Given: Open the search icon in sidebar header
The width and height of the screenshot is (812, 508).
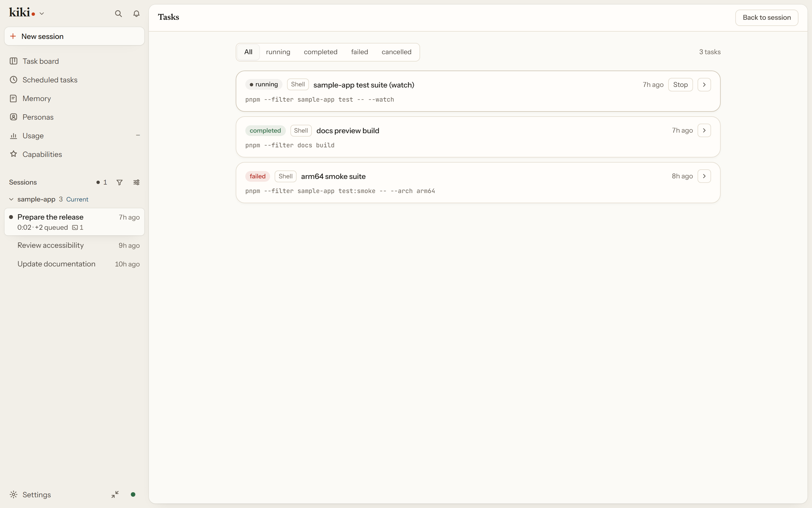Looking at the screenshot, I should tap(118, 14).
